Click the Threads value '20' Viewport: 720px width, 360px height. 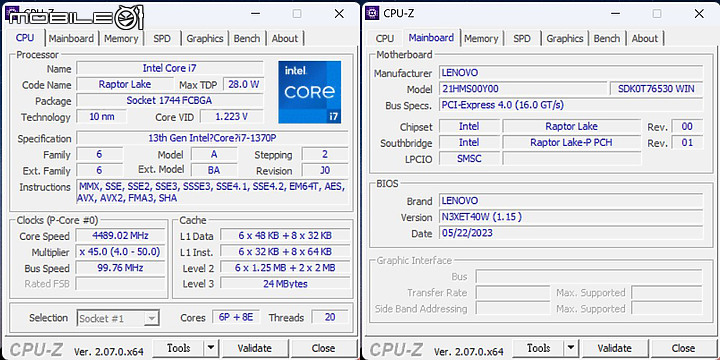330,317
